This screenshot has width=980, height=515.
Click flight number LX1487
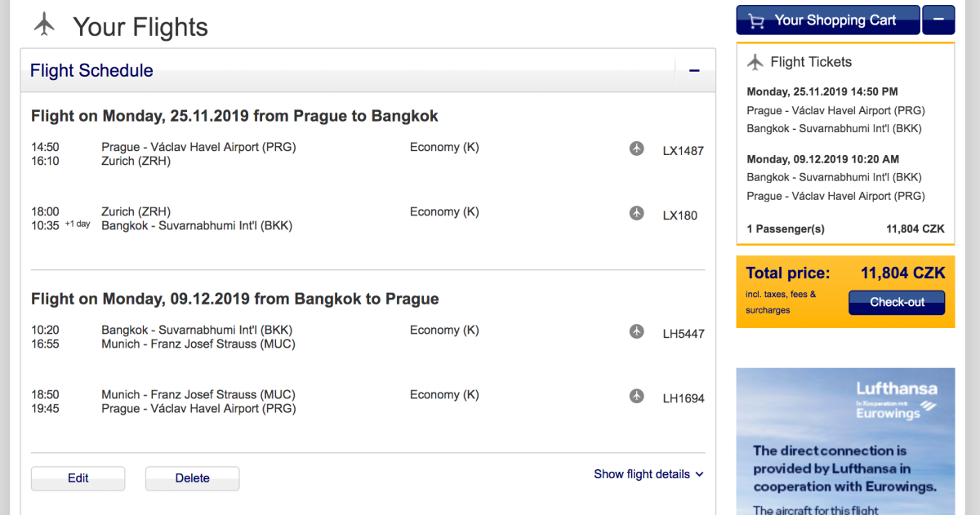point(683,151)
